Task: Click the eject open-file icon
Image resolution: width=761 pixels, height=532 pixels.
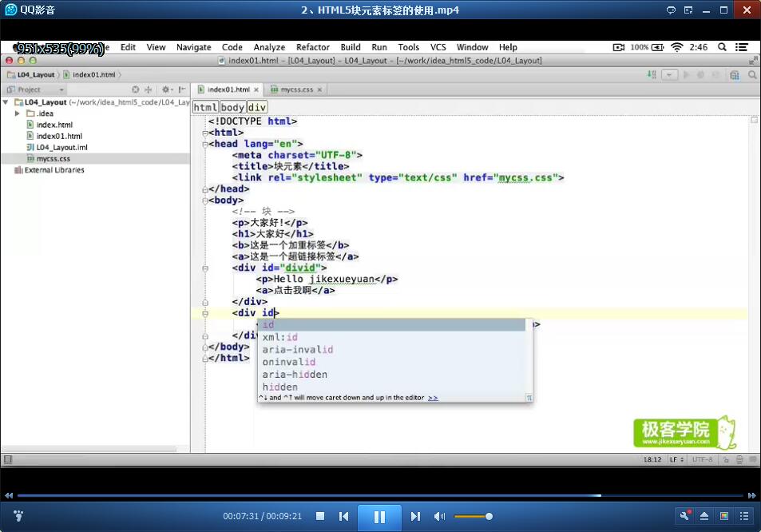Action: 704,516
